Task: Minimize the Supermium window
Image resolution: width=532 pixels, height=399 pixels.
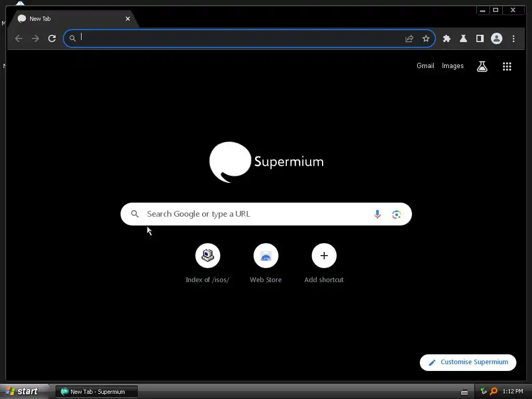Action: [x=483, y=10]
